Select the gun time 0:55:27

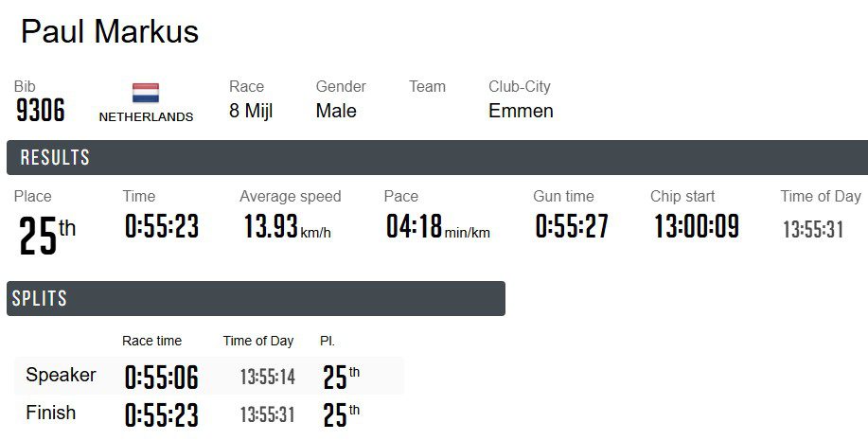[572, 227]
